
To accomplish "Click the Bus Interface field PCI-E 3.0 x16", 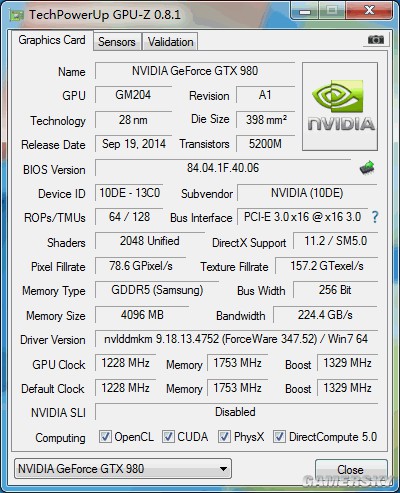I will tap(302, 217).
